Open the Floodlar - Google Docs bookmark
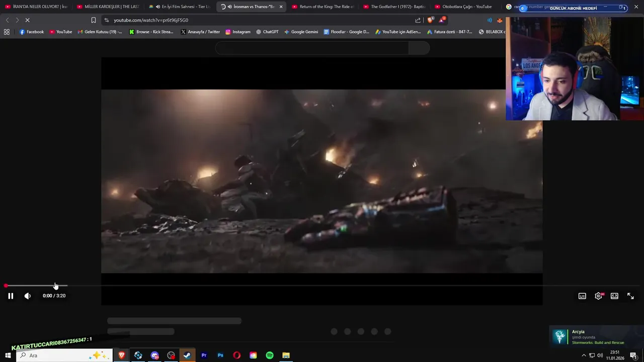Viewport: 644px width, 362px height. pyautogui.click(x=346, y=32)
